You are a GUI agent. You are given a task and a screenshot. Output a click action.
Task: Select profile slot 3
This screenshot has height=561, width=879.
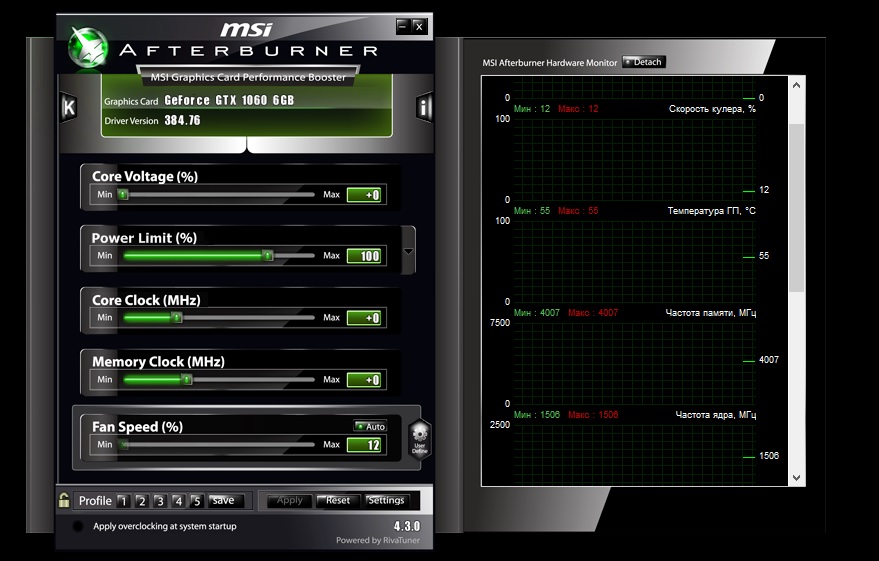coord(160,500)
